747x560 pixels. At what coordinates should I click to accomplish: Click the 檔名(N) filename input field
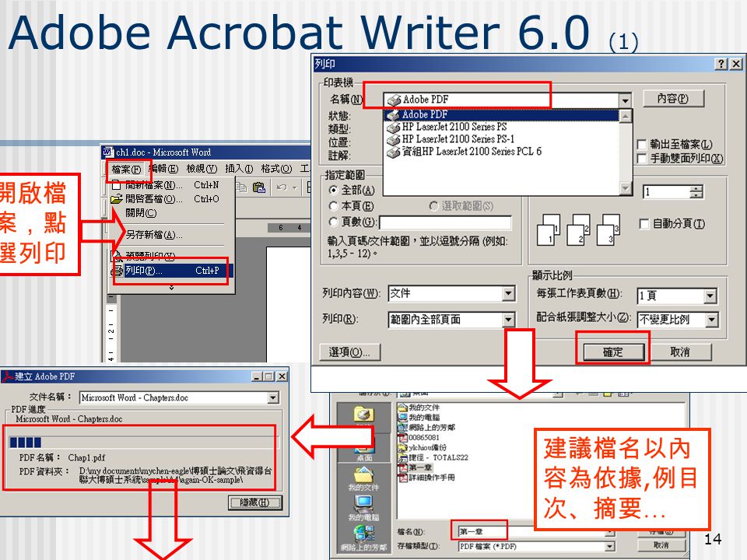pos(531,531)
